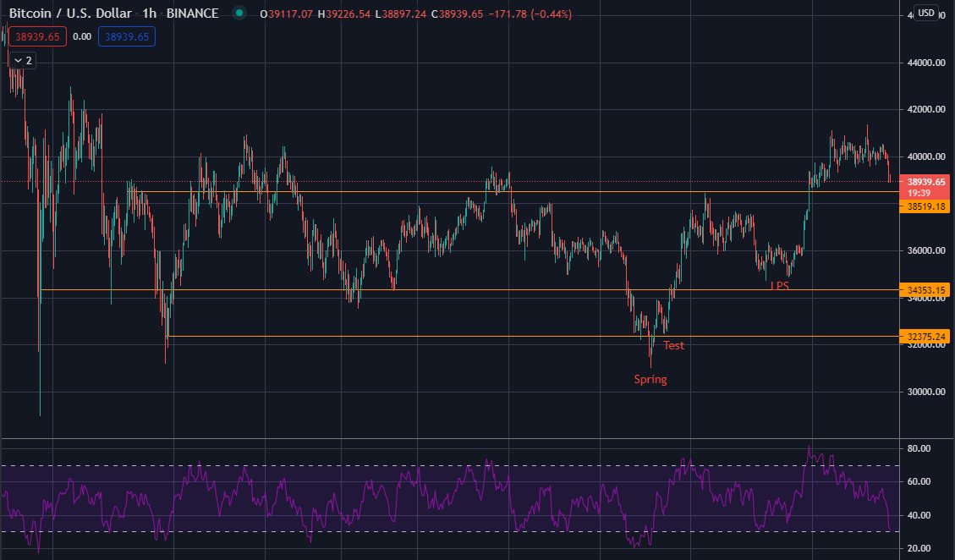Click the red last-price label on the scale
955x560 pixels.
click(925, 181)
